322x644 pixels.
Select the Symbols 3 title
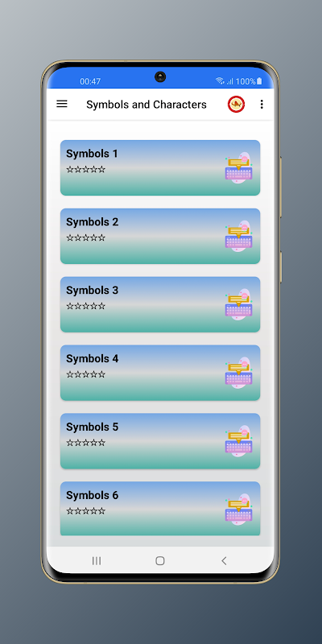pyautogui.click(x=92, y=291)
